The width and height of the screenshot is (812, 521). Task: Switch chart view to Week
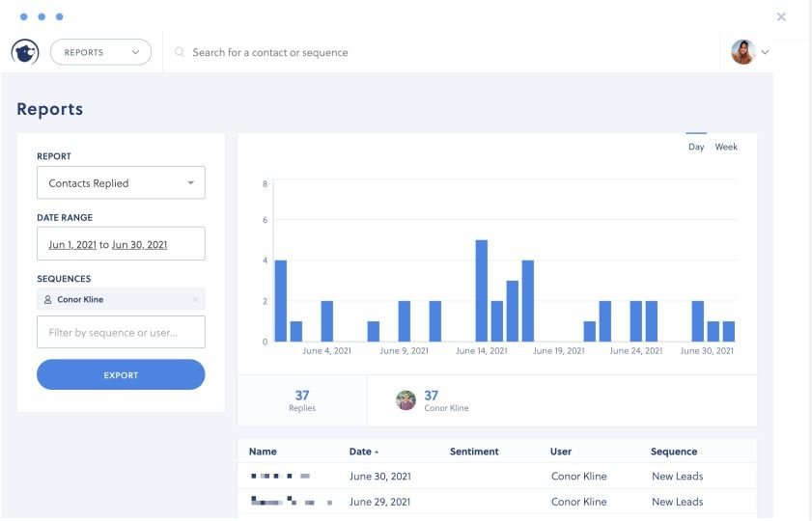pos(726,147)
